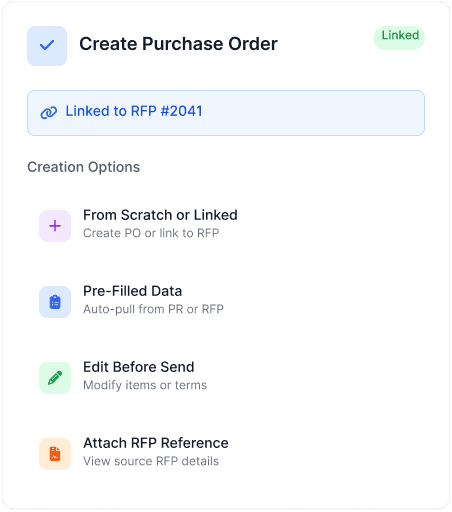Click the RFP #2041 number text
Image resolution: width=452 pixels, height=512 pixels.
click(x=167, y=111)
